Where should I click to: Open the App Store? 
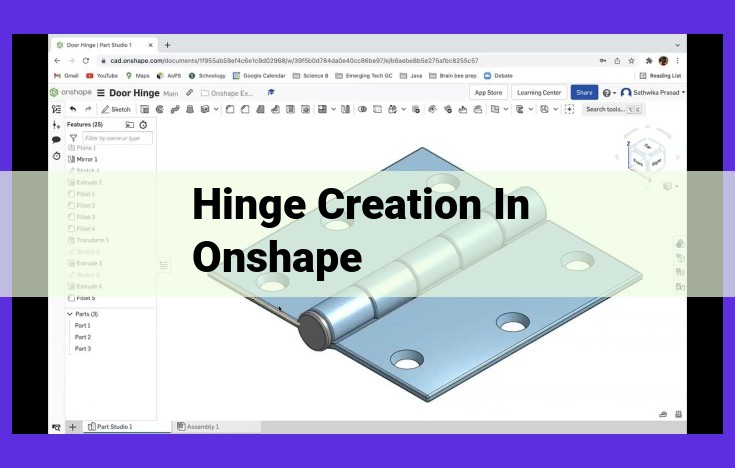[488, 92]
